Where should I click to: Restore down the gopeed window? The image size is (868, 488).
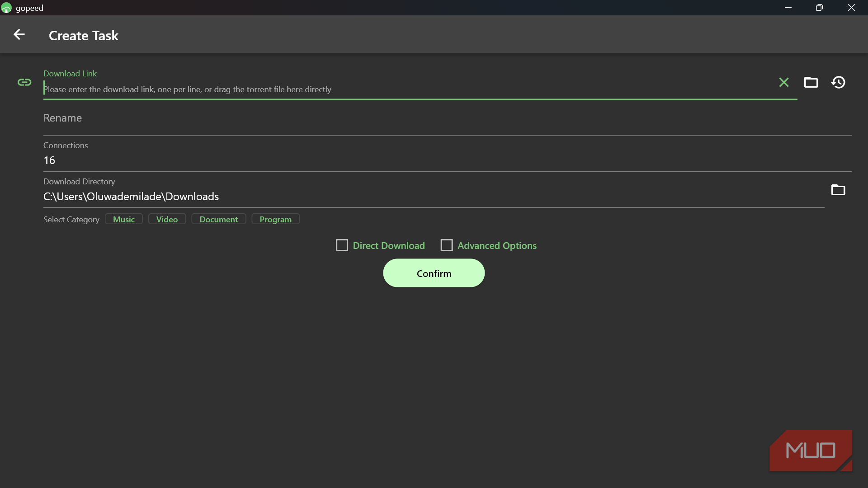click(819, 8)
